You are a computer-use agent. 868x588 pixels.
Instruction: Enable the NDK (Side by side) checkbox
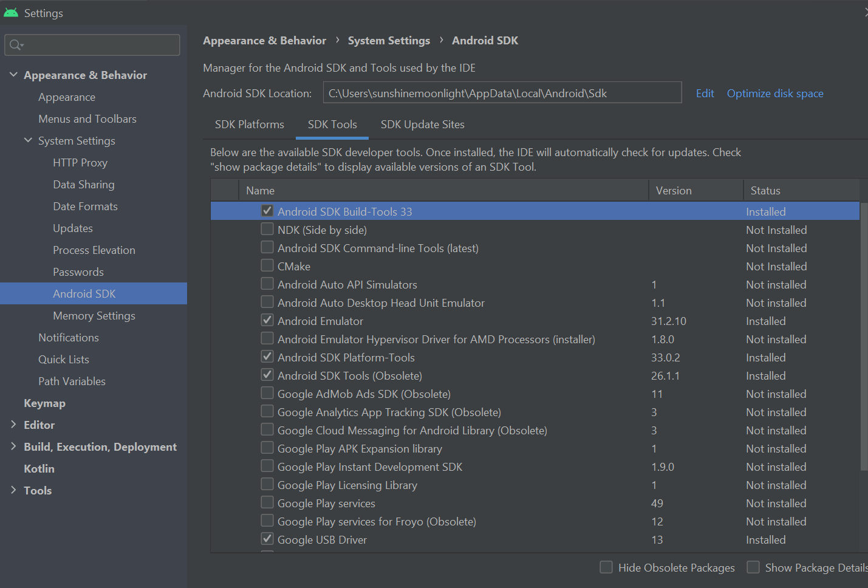click(267, 229)
